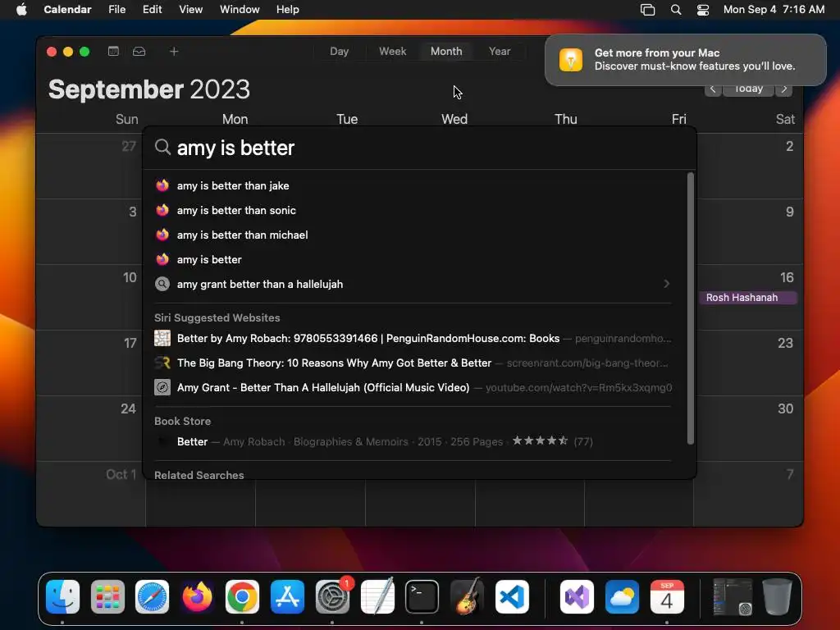Image resolution: width=840 pixels, height=630 pixels.
Task: Open TextEdit from the dock
Action: (x=377, y=596)
